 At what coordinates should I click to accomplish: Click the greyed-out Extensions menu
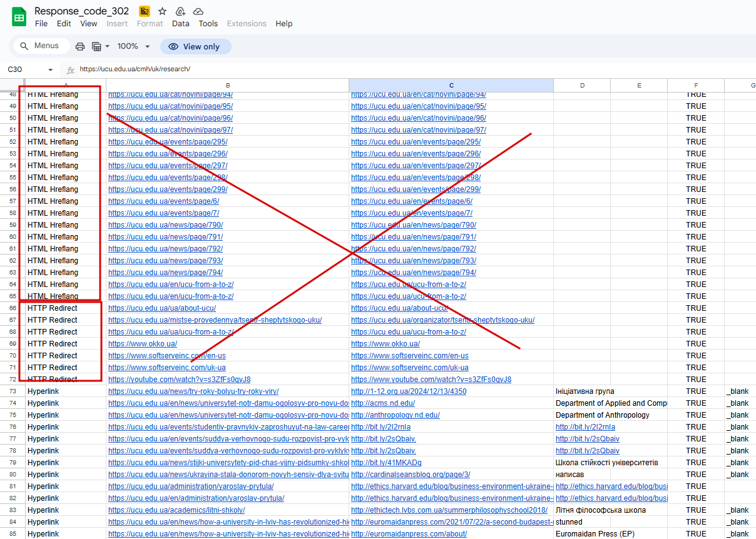[x=247, y=24]
